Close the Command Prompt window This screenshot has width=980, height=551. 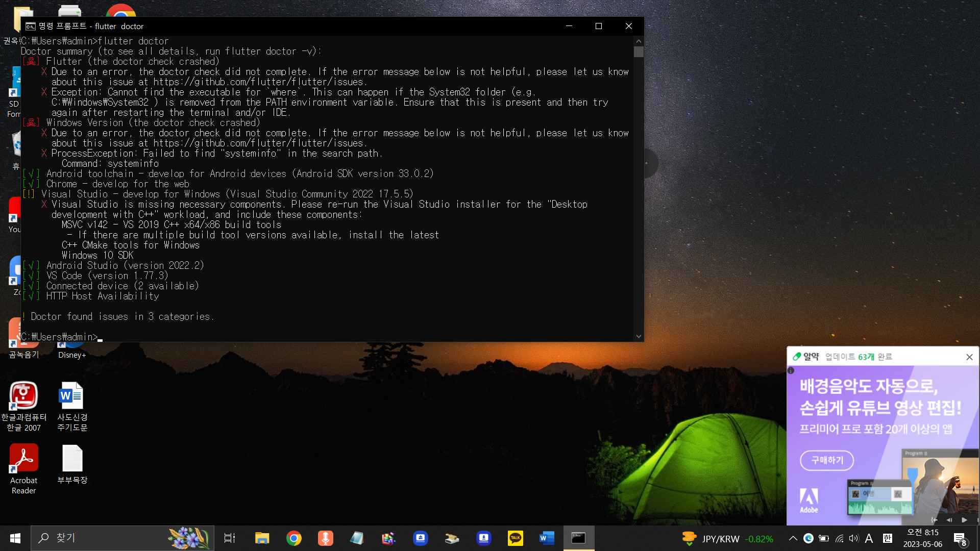629,26
